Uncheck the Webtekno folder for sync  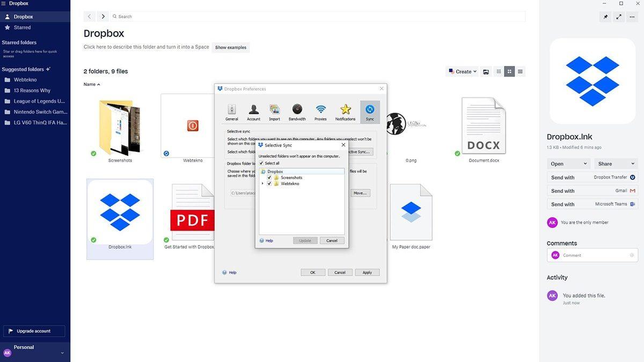(x=269, y=183)
